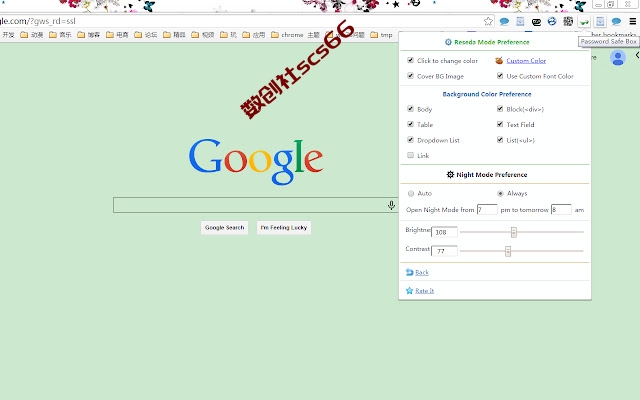Open the Chrome hamburger menu
This screenshot has height=400, width=640.
pos(633,21)
